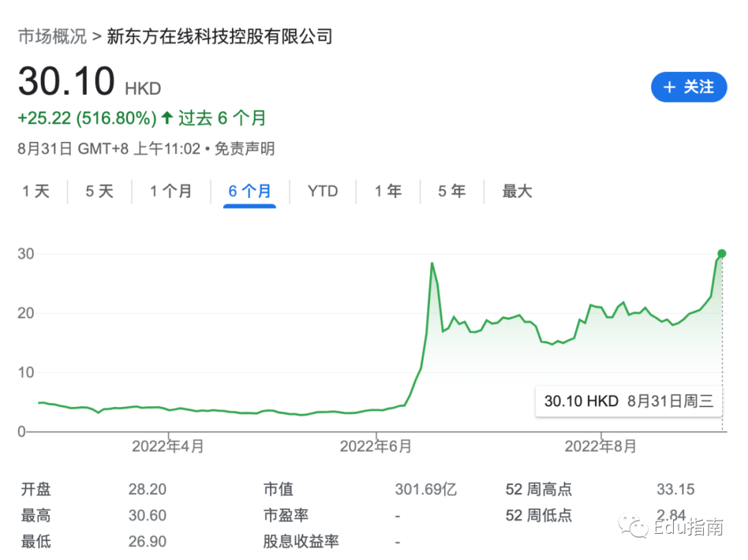Select the 5 年 range tab

click(452, 191)
